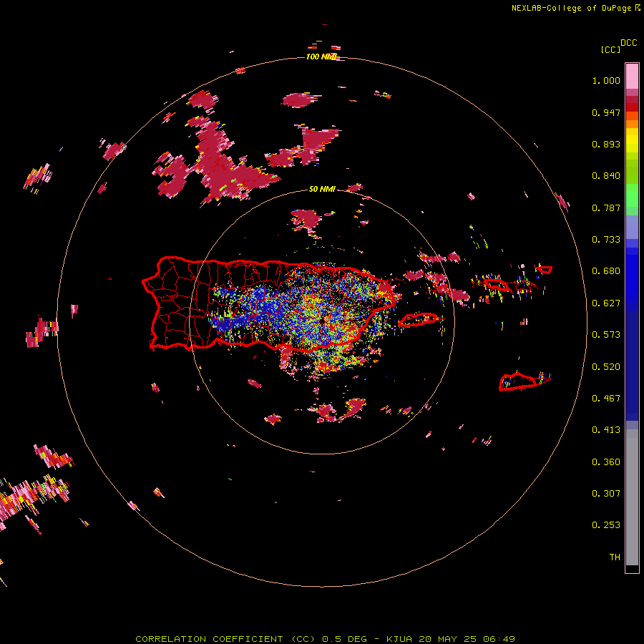Select the 0.947 legend value
The width and height of the screenshot is (644, 644).
(606, 112)
